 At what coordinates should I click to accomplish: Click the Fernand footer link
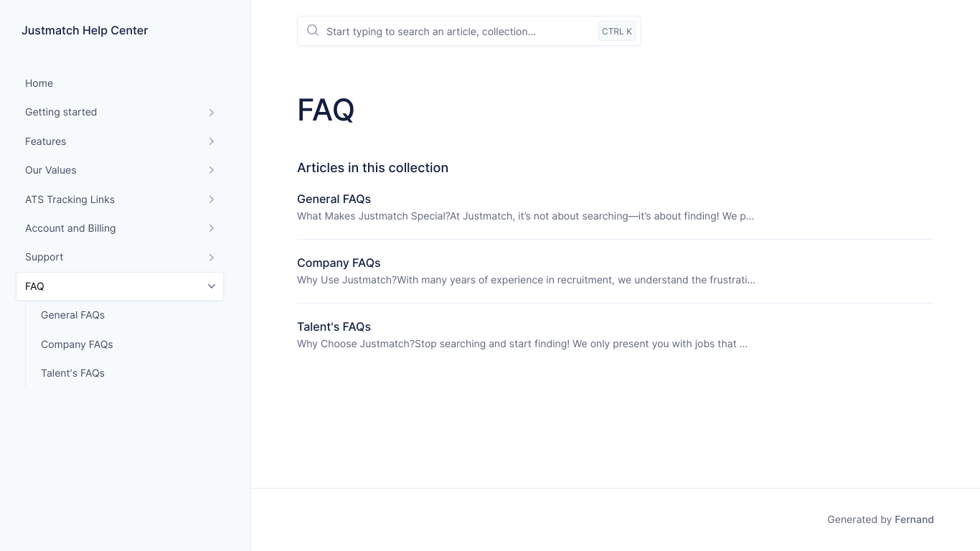click(x=914, y=519)
